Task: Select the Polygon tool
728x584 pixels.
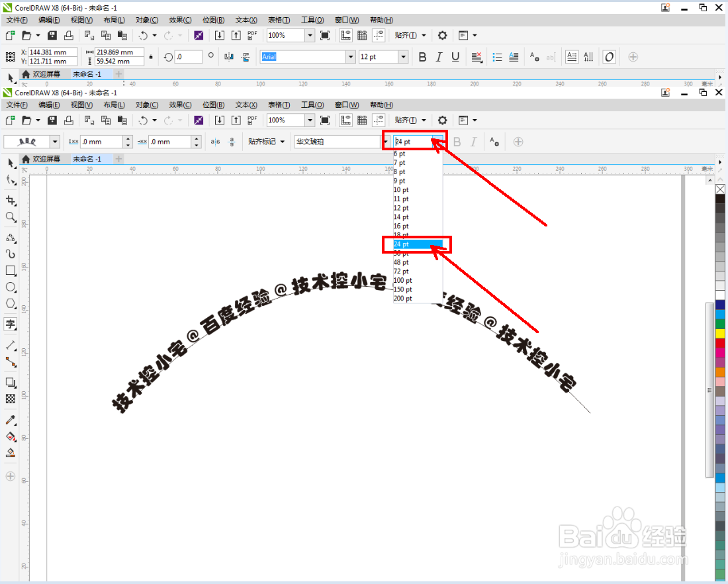Action: tap(11, 304)
